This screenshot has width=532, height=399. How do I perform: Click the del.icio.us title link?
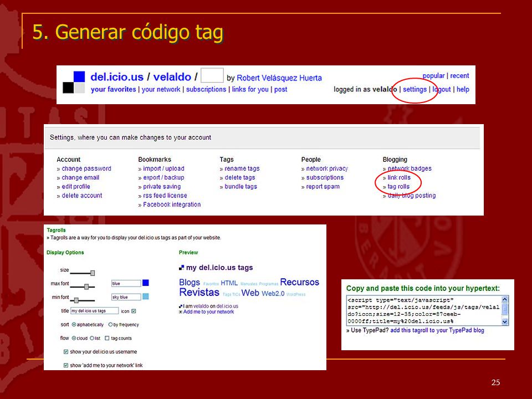point(117,76)
